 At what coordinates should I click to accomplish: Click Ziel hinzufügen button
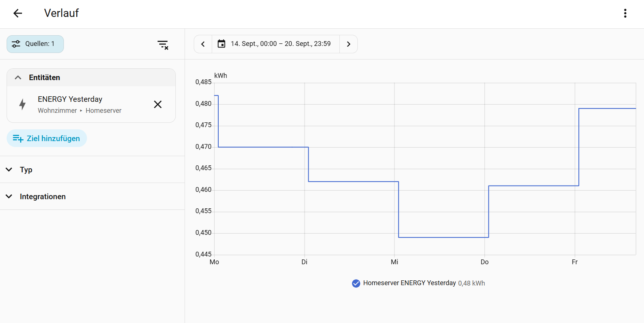tap(47, 138)
